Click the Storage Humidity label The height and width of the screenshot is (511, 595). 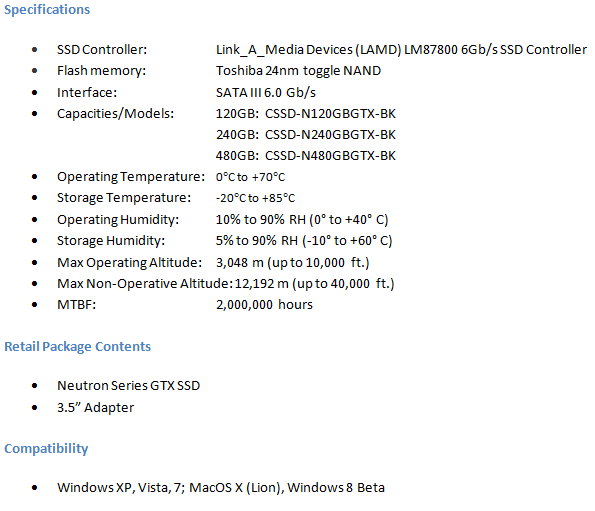click(111, 241)
